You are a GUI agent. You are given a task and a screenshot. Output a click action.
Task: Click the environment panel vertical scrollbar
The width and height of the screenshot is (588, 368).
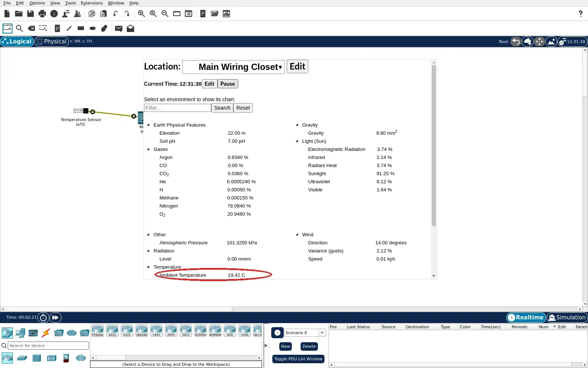pos(434,145)
